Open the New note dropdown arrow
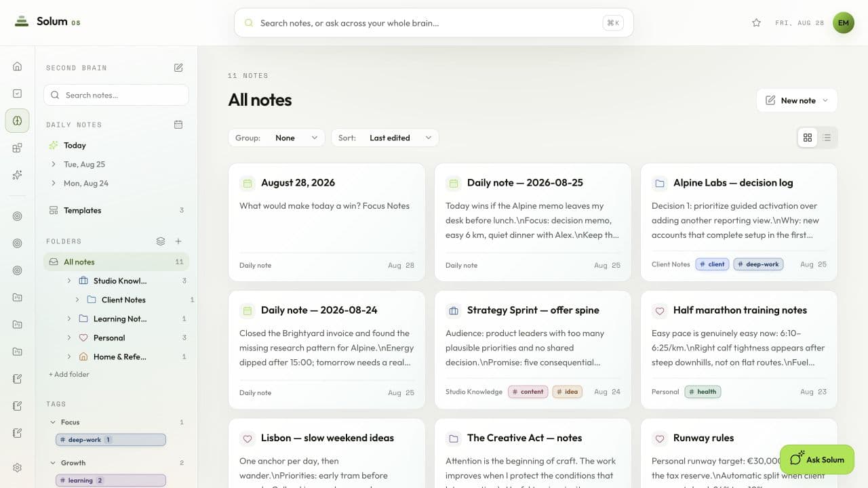The image size is (868, 488). pyautogui.click(x=825, y=100)
